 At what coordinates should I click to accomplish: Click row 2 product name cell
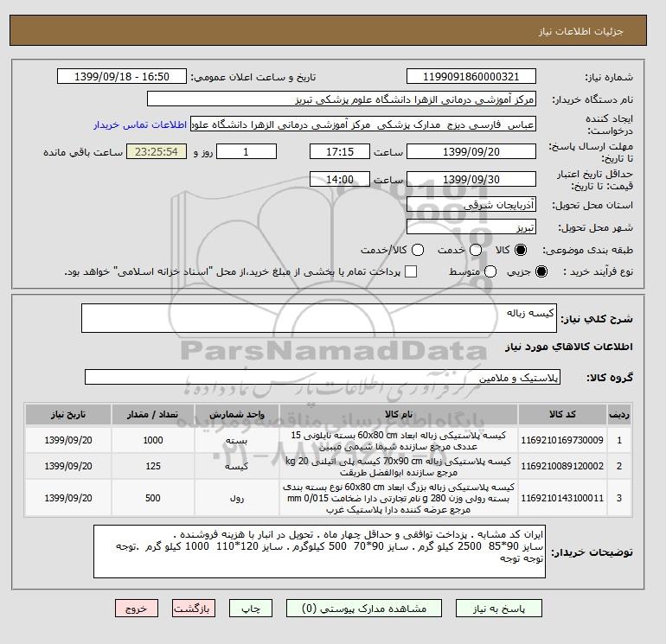coord(399,467)
